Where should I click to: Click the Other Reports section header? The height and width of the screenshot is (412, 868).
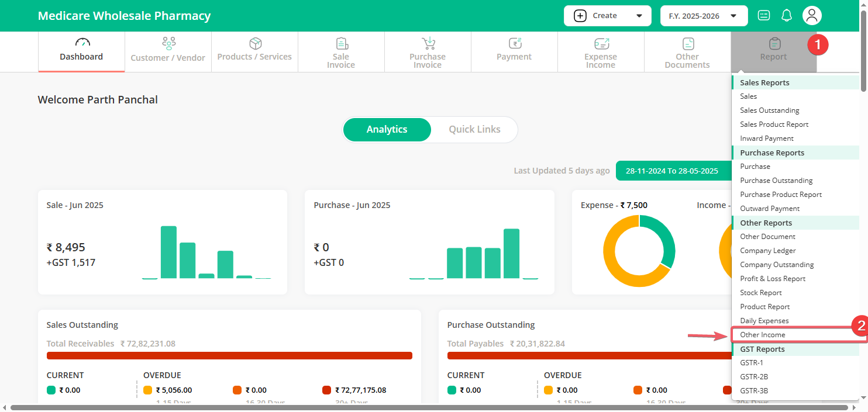tap(796, 223)
